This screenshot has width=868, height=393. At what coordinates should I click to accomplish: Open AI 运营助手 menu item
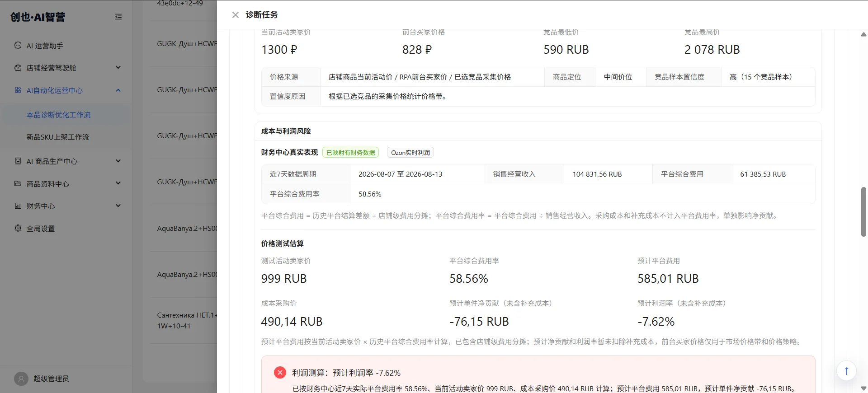tap(66, 46)
